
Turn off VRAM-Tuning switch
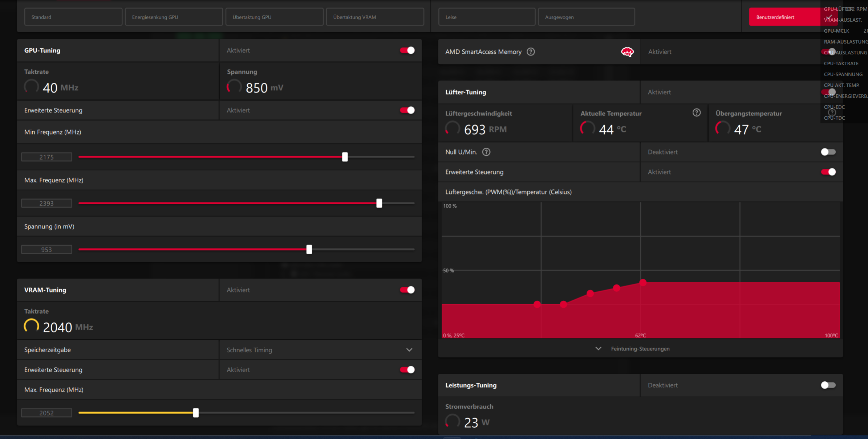click(407, 290)
